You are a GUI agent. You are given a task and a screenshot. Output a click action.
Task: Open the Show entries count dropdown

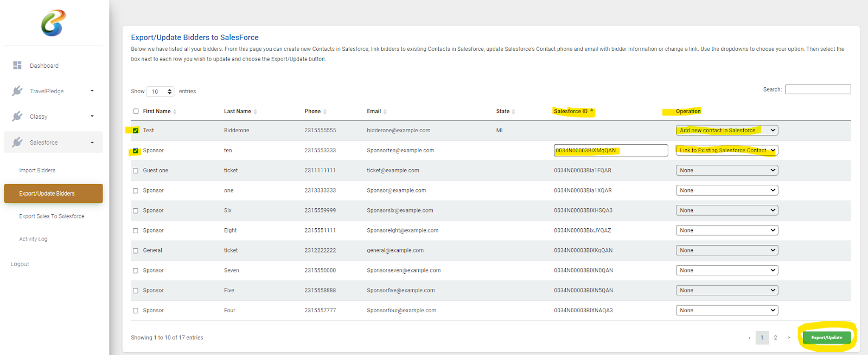pyautogui.click(x=160, y=92)
